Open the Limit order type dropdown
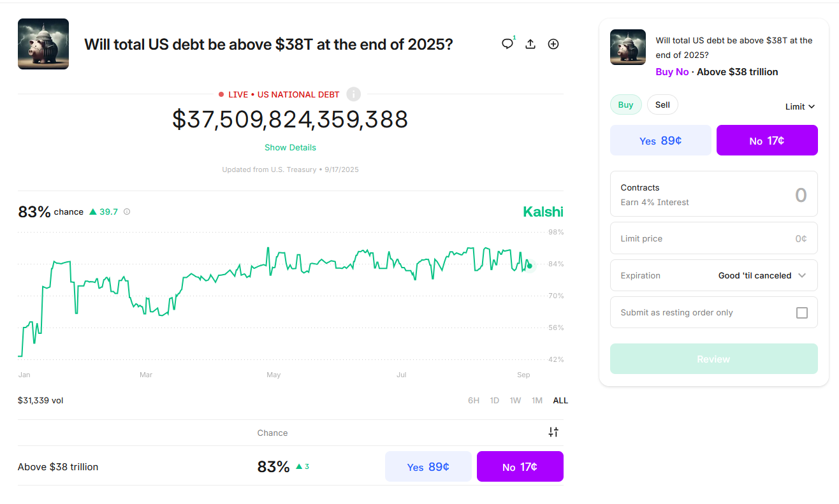839x504 pixels. 800,106
